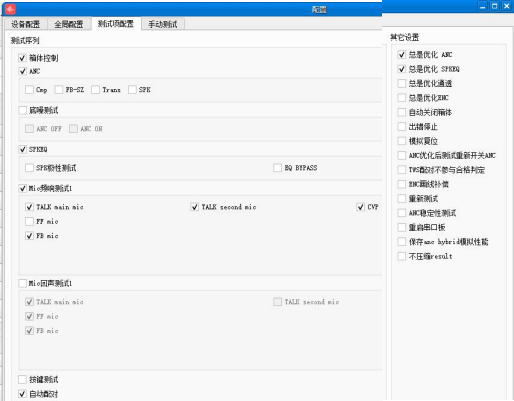Uncheck FB mic under Mic频响测试1
The width and height of the screenshot is (514, 401).
[29, 236]
